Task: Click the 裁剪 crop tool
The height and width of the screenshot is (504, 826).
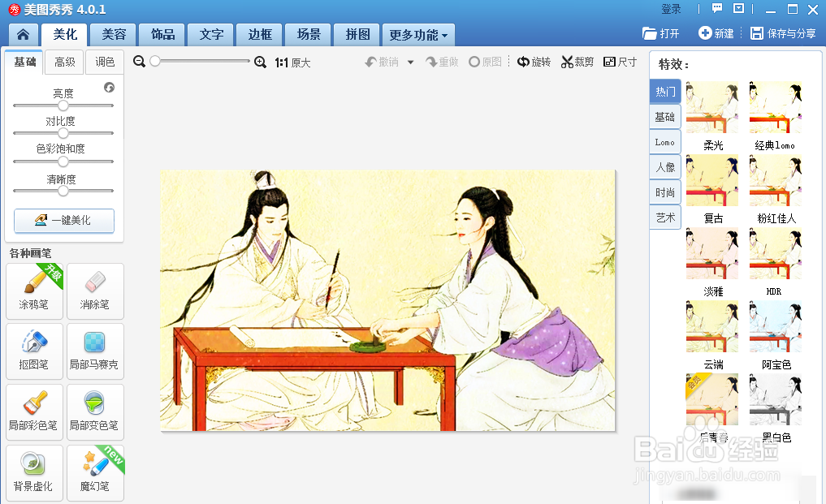Action: tap(577, 62)
